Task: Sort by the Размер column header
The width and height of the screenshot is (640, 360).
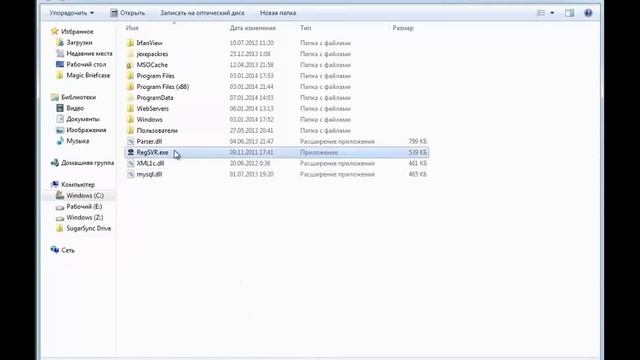Action: [403, 28]
